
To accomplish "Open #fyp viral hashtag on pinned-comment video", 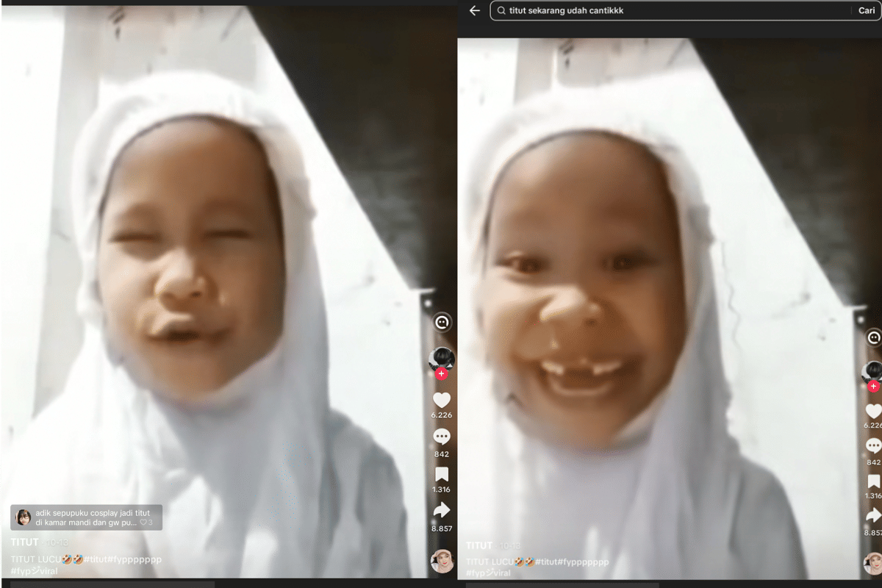I will pyautogui.click(x=34, y=571).
